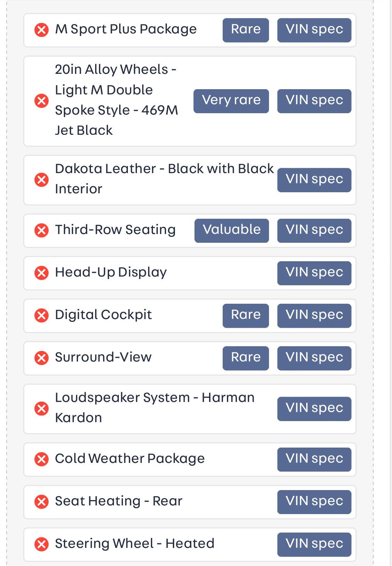
Task: Click the red X for Seat Heating - Rear
Action: coord(41,502)
